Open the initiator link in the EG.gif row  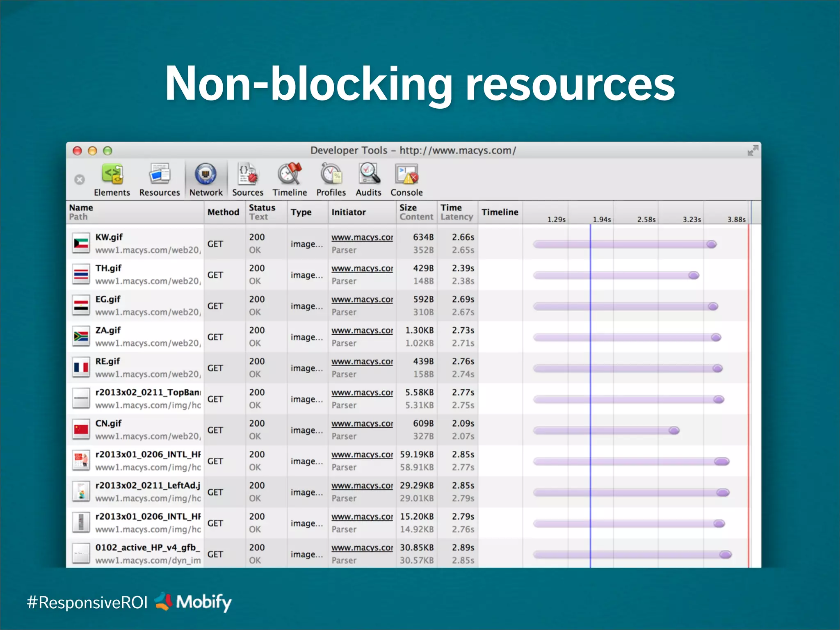point(362,300)
